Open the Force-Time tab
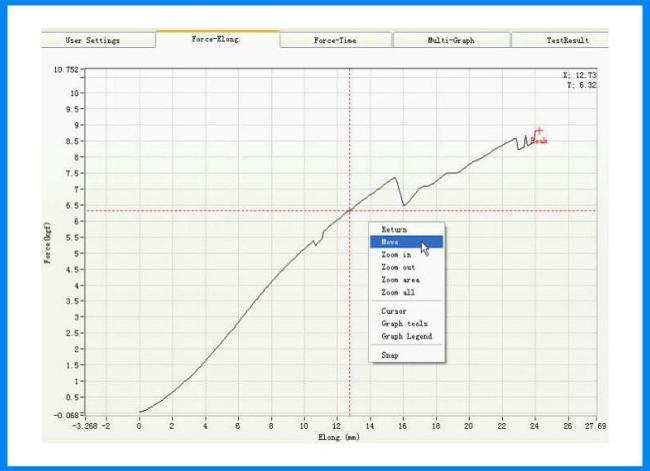The width and height of the screenshot is (650, 471). point(335,40)
